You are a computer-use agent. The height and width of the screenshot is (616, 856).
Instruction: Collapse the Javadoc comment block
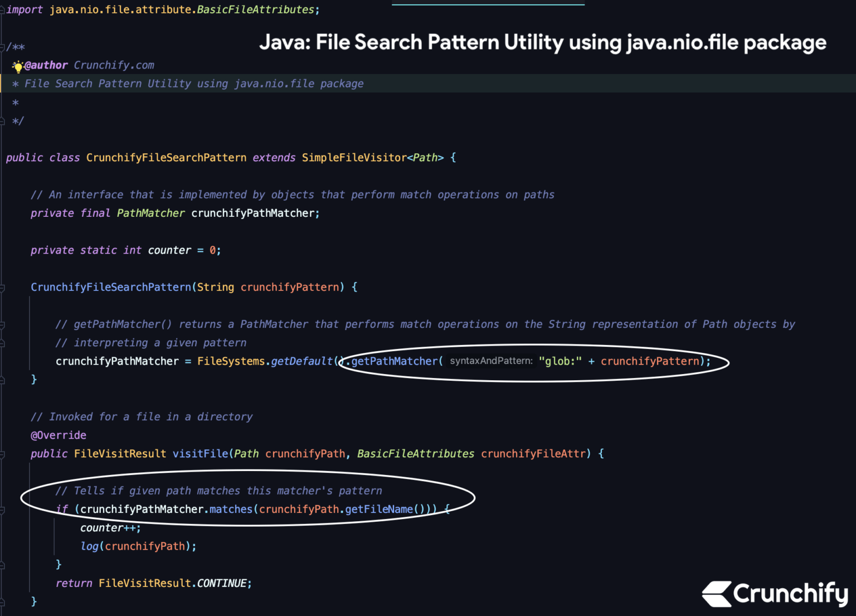coord(3,46)
